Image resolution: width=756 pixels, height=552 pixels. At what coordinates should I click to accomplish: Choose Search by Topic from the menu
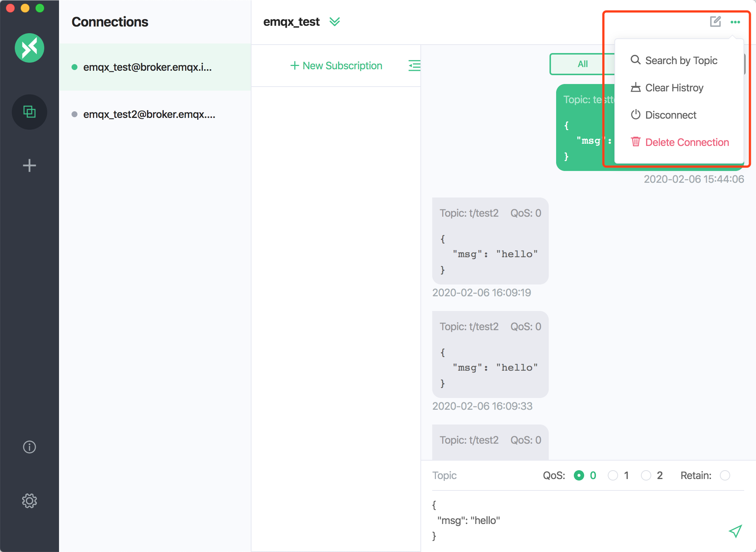click(680, 60)
